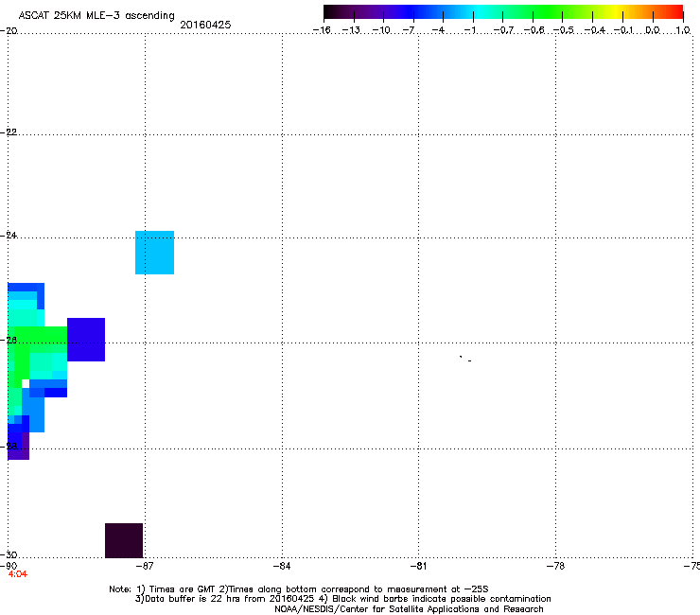700x615 pixels.
Task: Click the "0.0" color bar label
Action: 653,30
